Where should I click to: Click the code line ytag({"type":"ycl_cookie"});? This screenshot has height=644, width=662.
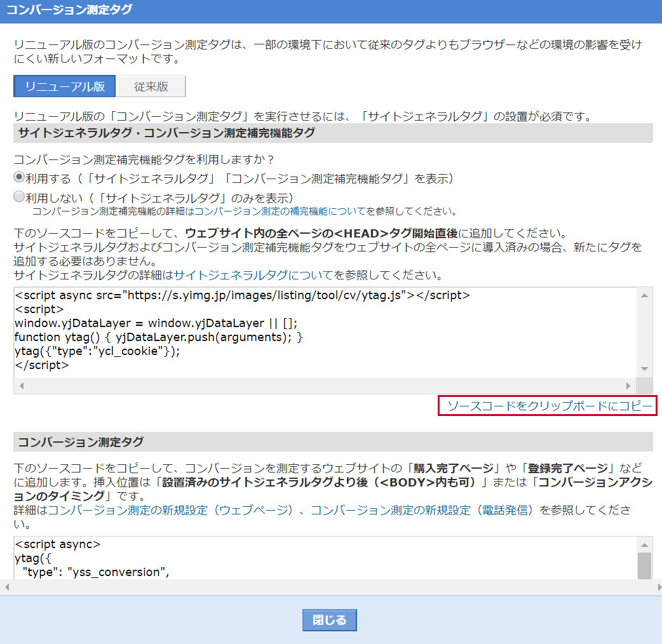(97, 351)
